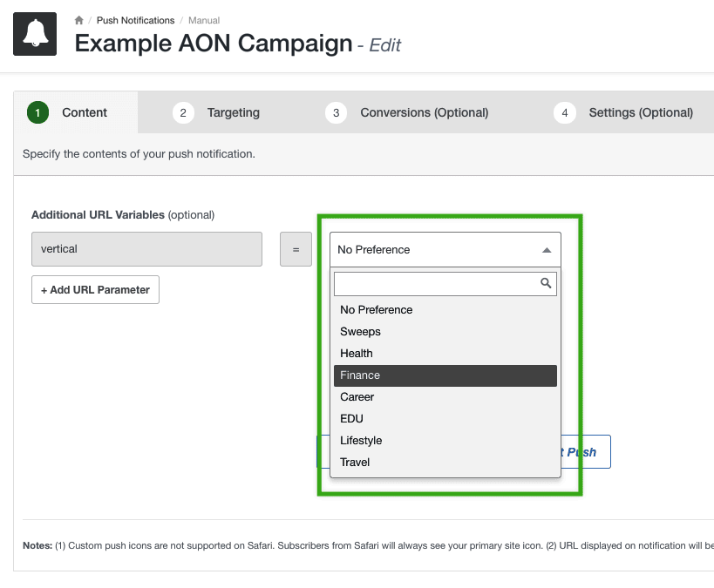Go to the Settings (Optional) tab
The width and height of the screenshot is (714, 588).
[640, 112]
